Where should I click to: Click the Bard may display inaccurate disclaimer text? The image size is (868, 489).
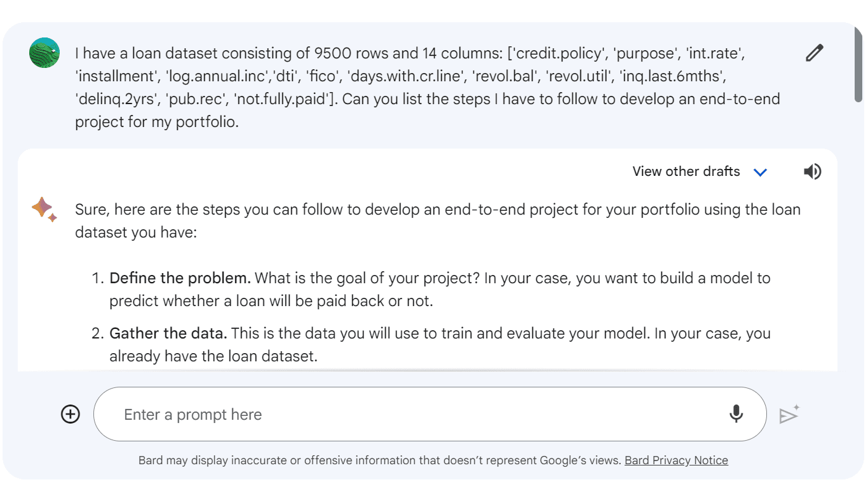tap(380, 460)
